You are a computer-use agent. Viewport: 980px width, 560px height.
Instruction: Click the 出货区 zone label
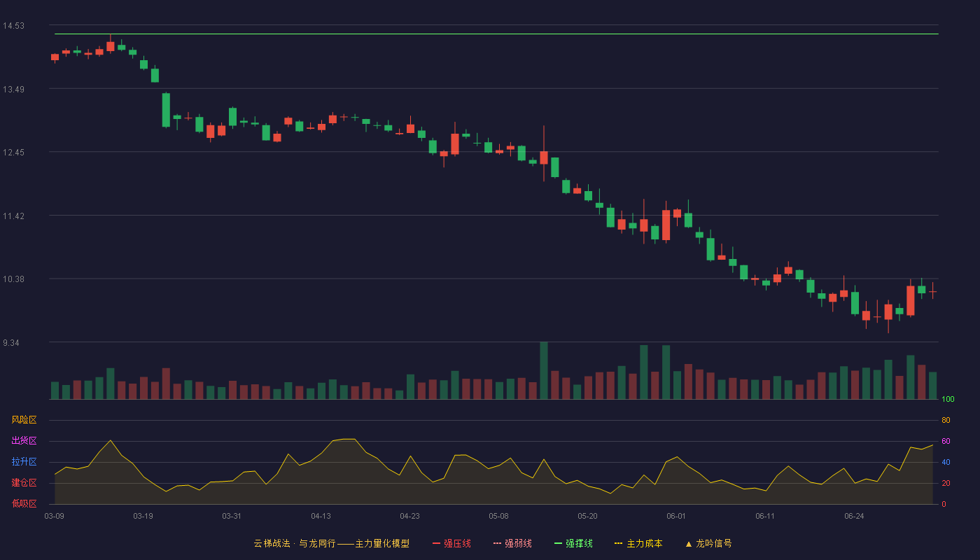24,441
